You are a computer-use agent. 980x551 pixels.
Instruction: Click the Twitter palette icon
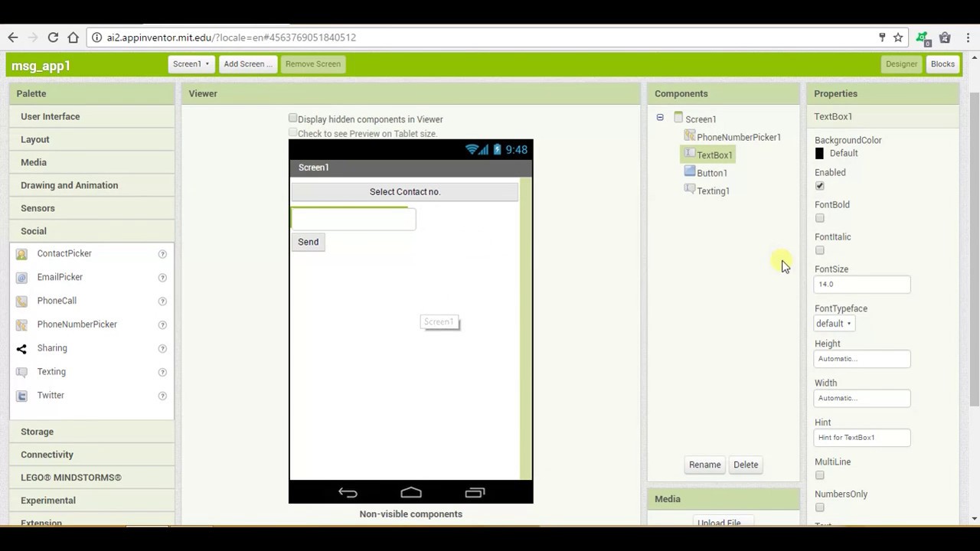21,396
